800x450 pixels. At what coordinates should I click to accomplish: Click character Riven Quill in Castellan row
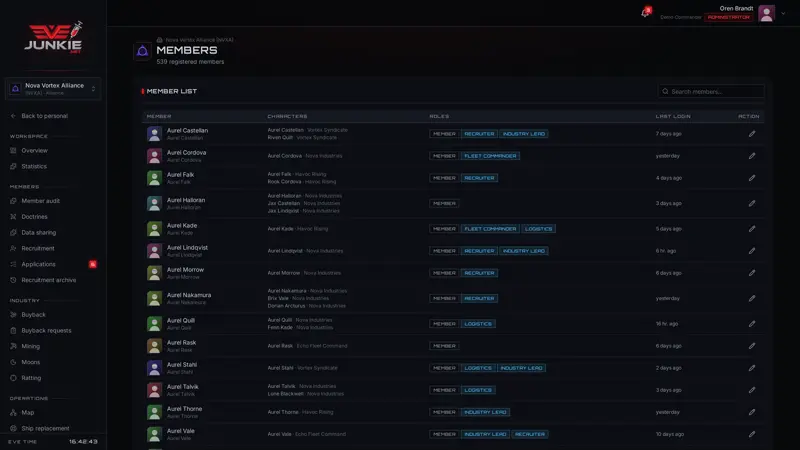click(281, 137)
